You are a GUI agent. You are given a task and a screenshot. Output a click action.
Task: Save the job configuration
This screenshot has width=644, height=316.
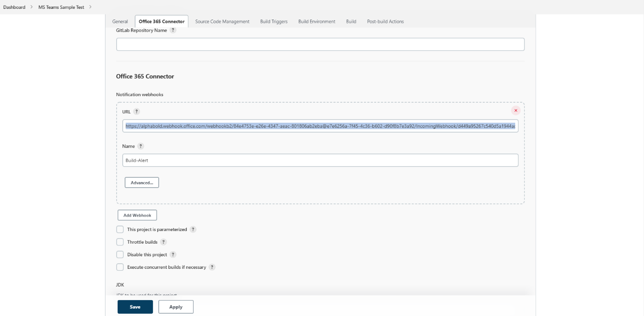[134, 307]
